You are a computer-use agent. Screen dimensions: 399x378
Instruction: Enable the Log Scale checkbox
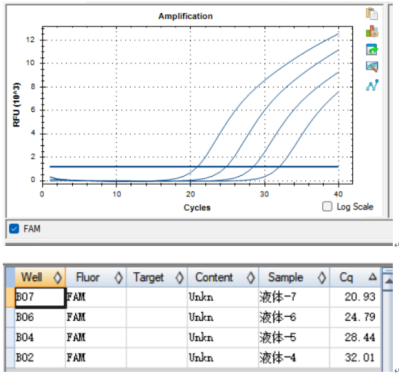(x=327, y=207)
